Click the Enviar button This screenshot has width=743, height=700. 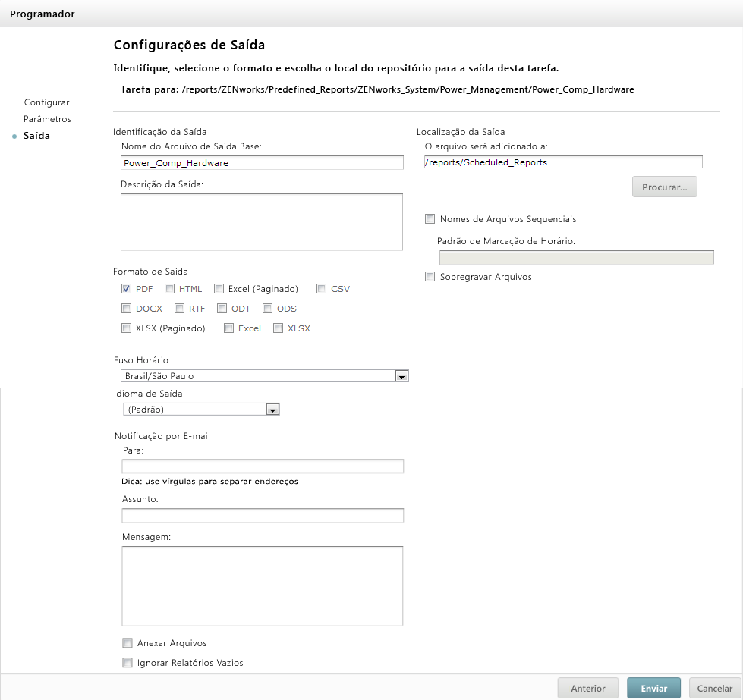click(x=654, y=689)
